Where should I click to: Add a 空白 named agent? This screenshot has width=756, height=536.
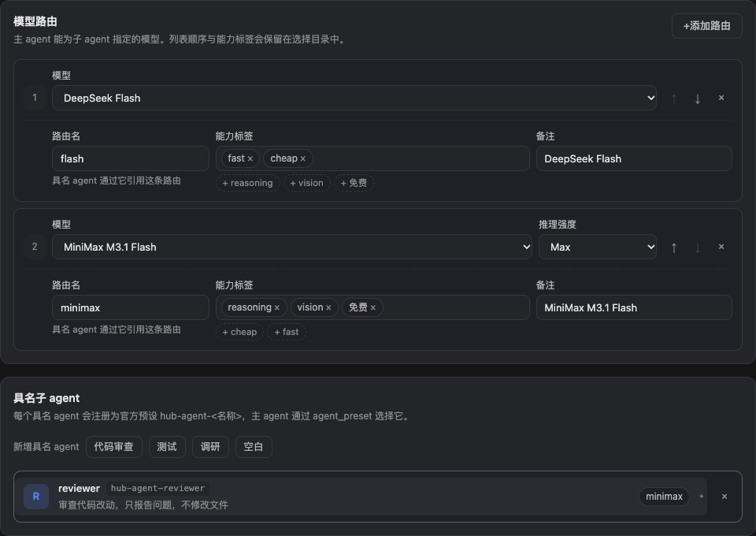(x=254, y=447)
